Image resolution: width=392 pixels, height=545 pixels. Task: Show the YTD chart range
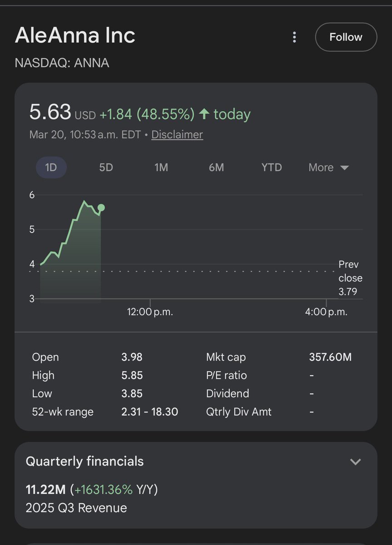pos(272,168)
